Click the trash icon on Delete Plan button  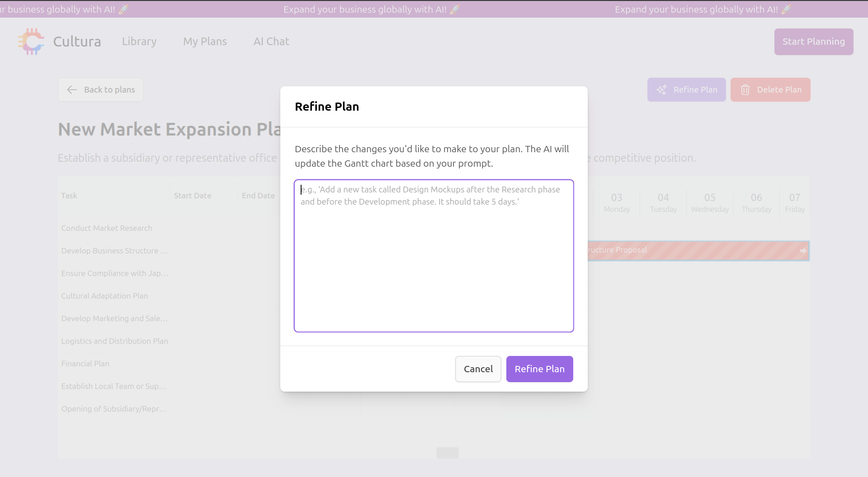click(x=745, y=90)
